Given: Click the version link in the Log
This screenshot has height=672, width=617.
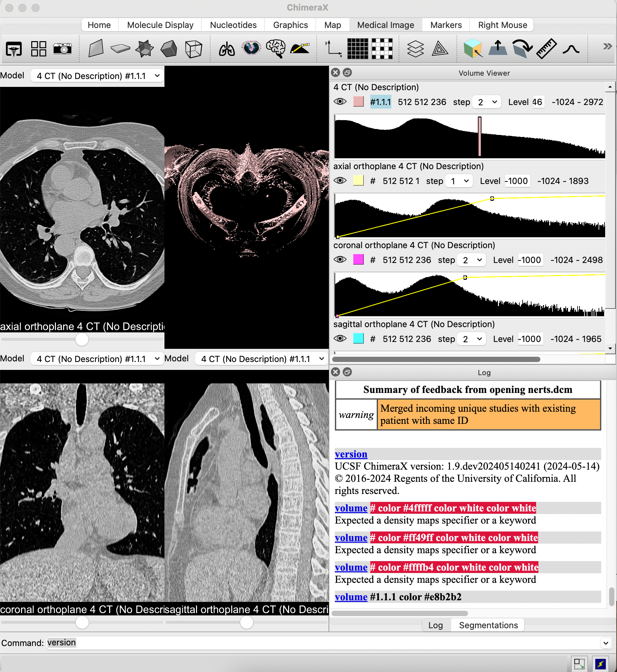Looking at the screenshot, I should [351, 454].
